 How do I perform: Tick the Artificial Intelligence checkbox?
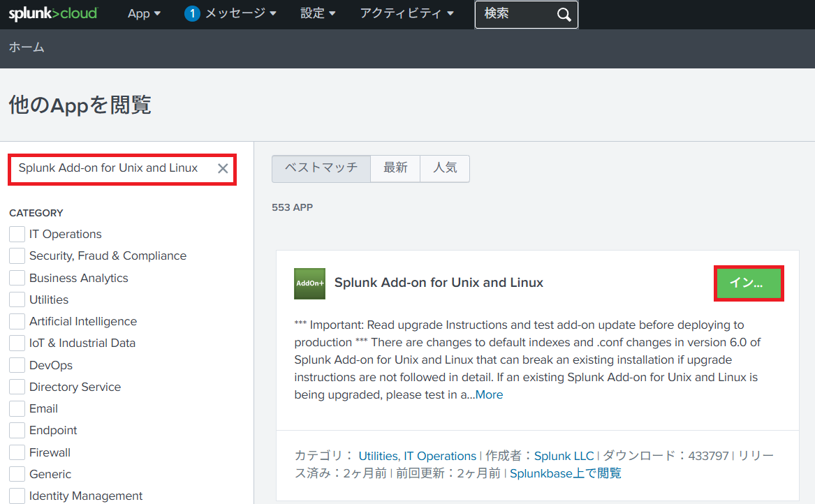[17, 321]
